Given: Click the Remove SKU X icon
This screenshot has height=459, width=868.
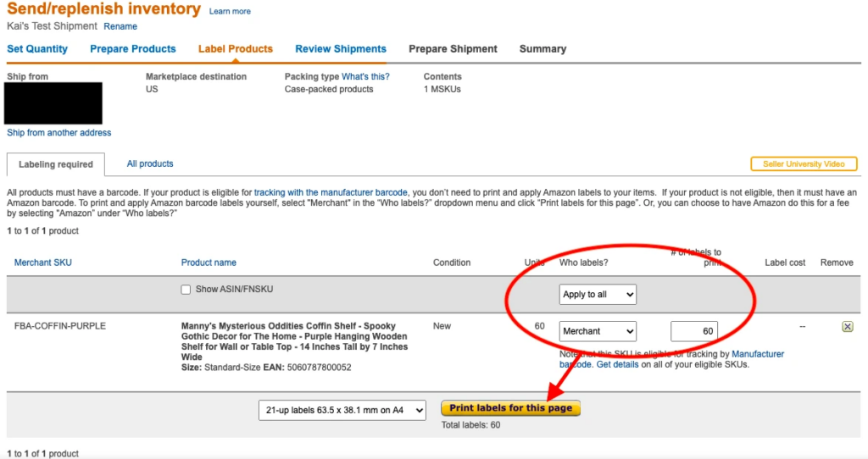Looking at the screenshot, I should pos(847,327).
